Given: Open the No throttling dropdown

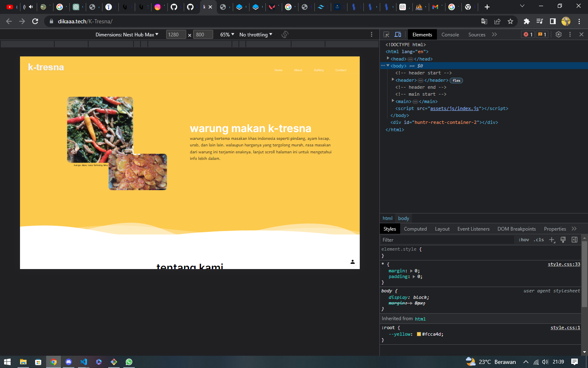Looking at the screenshot, I should [256, 35].
